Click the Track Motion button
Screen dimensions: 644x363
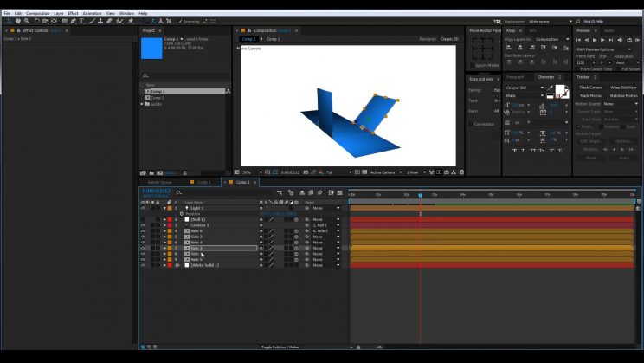[590, 96]
